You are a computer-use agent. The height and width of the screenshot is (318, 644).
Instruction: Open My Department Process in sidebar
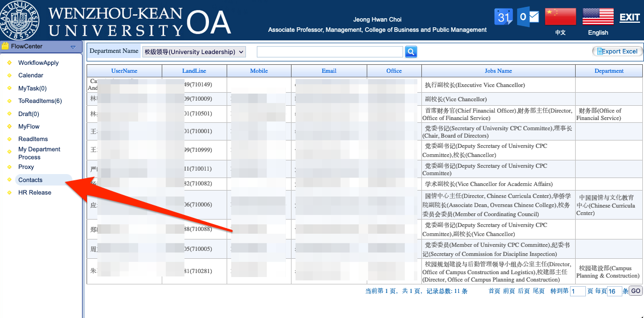click(39, 153)
